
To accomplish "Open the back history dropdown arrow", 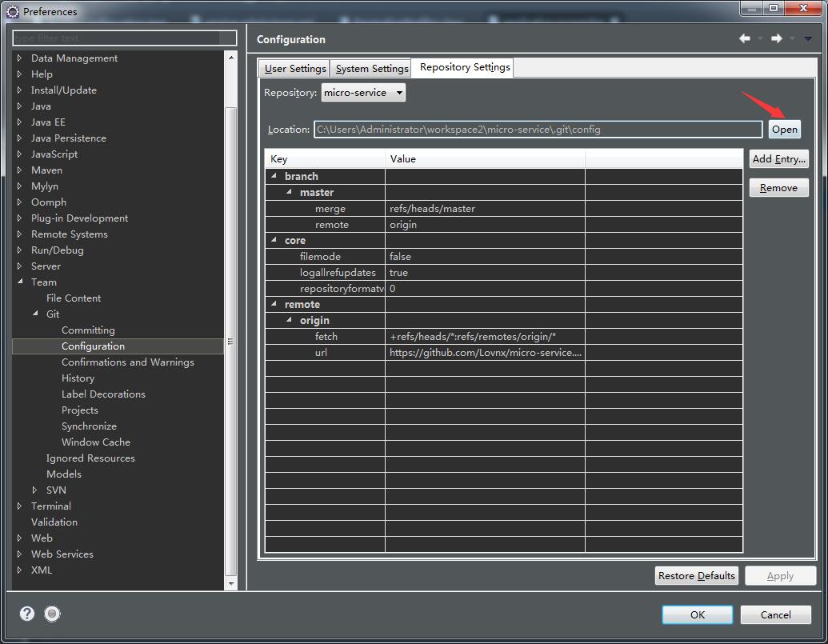I will pos(761,38).
